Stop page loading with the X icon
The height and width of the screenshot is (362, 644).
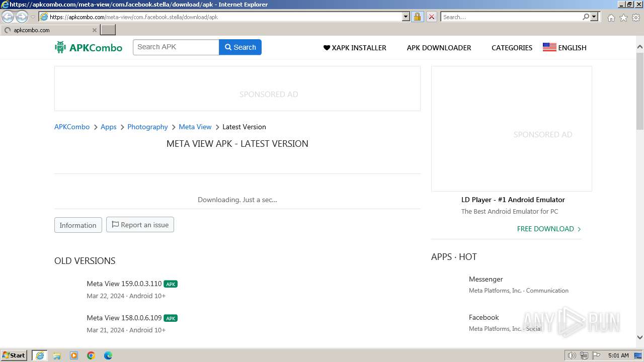pyautogui.click(x=431, y=17)
